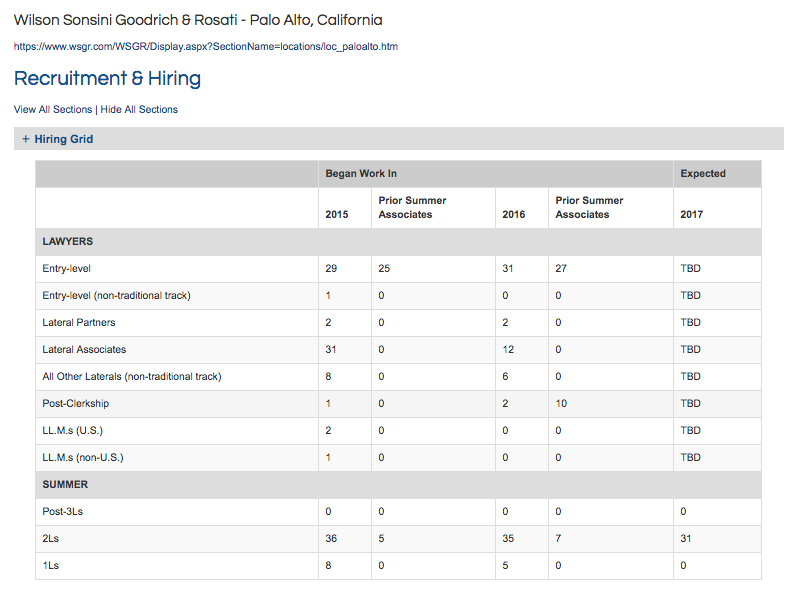
Task: Select Entry-level (non-traditional track) label
Action: (x=117, y=296)
